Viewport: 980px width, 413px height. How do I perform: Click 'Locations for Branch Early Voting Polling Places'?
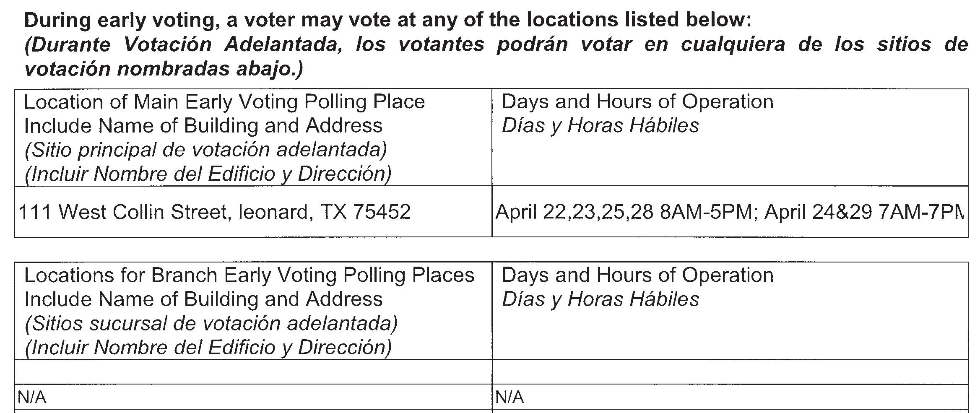tap(249, 275)
